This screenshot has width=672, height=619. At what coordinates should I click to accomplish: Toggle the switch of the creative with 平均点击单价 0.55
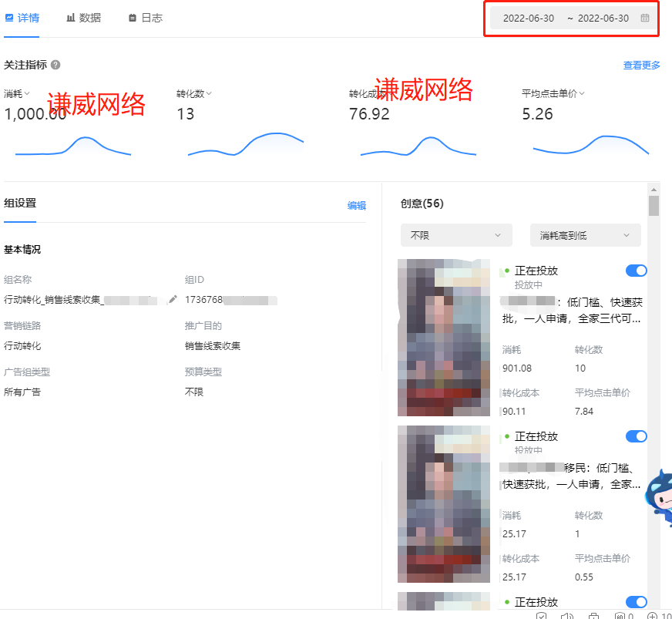pyautogui.click(x=636, y=436)
